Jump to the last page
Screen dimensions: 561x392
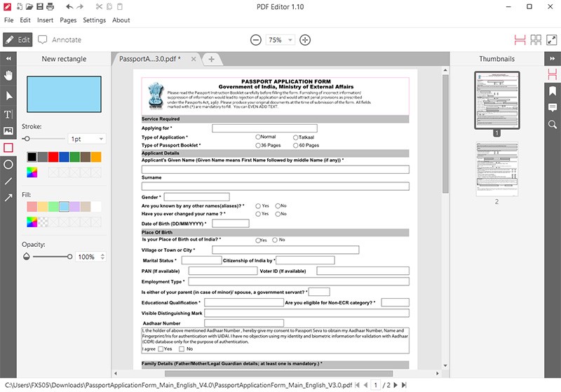(x=404, y=385)
